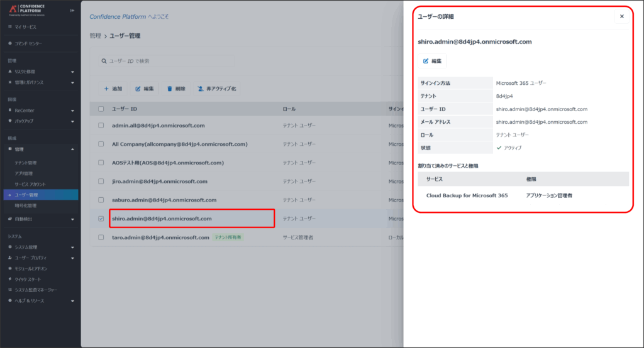The image size is (644, 348).
Task: Uncheck the shiro.admin user checkbox
Action: point(101,219)
